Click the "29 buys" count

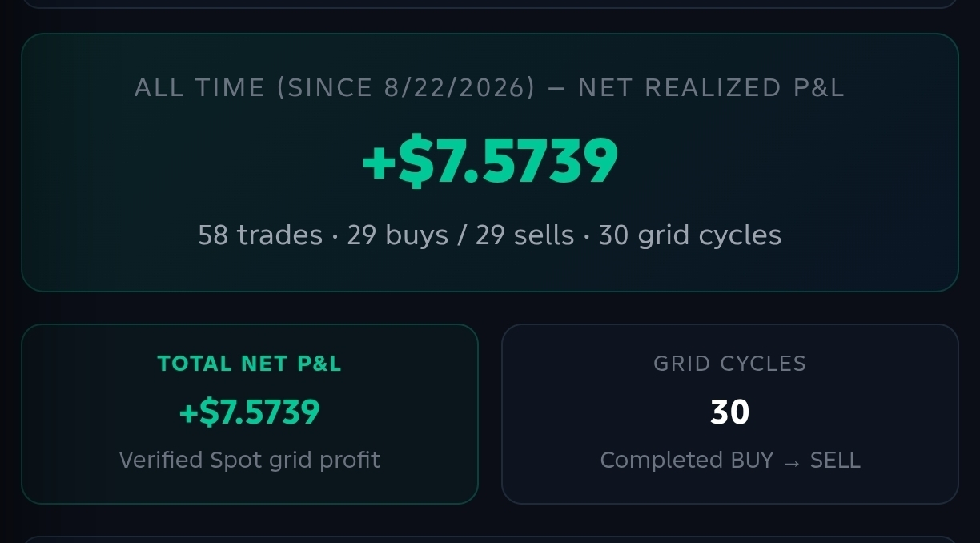click(x=397, y=235)
